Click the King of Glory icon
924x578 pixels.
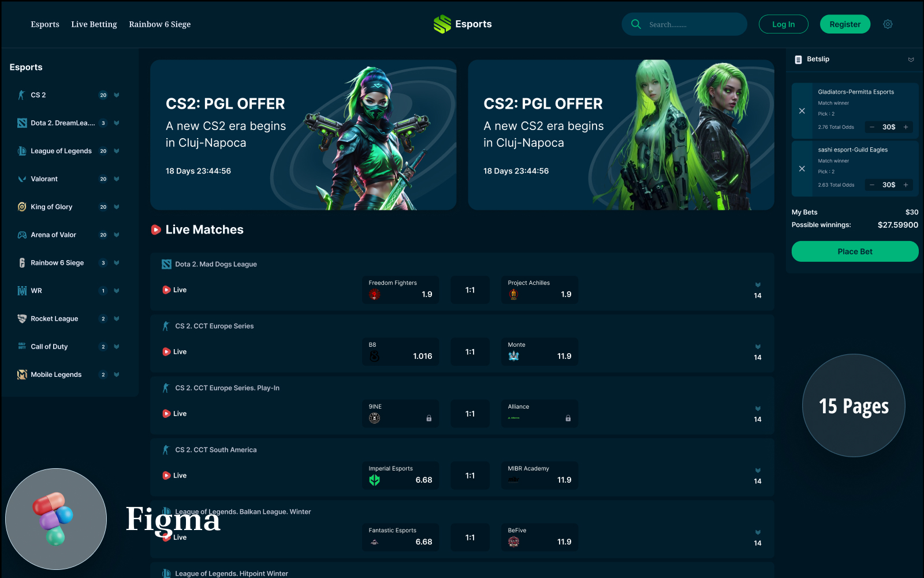click(x=22, y=207)
